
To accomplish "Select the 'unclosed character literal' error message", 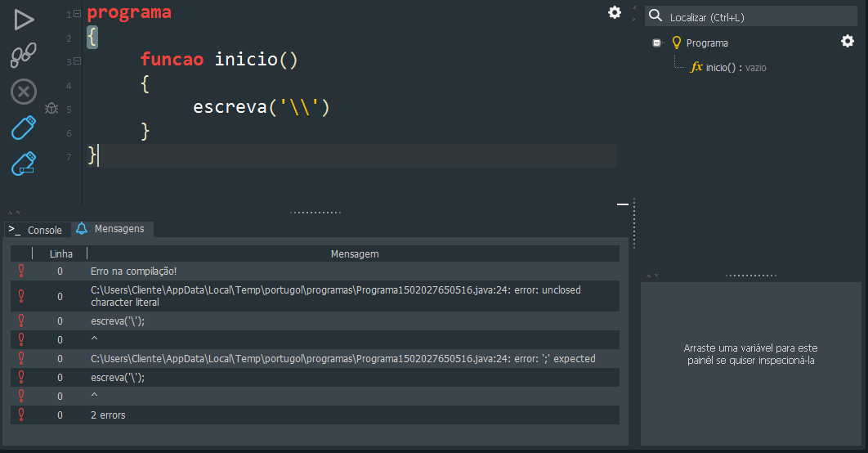I will coord(315,296).
